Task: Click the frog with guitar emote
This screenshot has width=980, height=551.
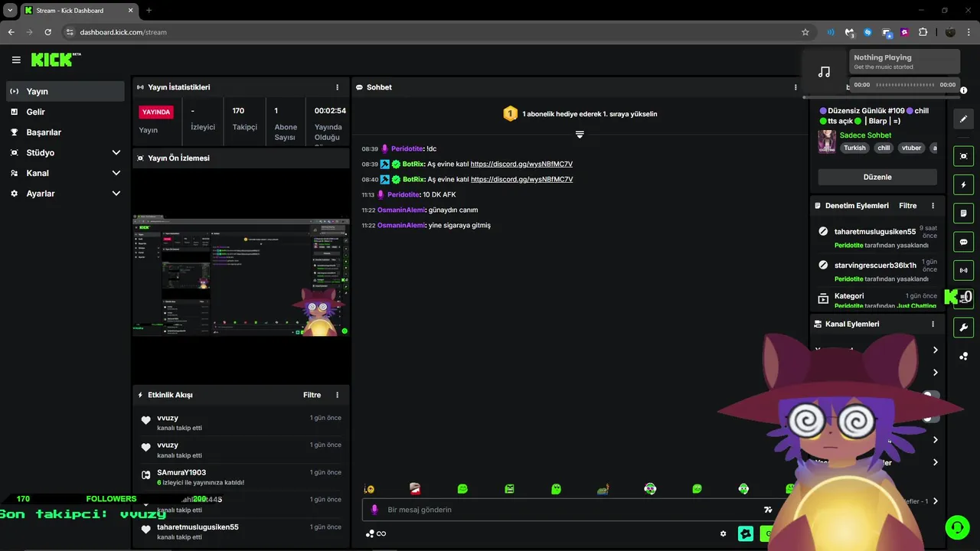Action: (603, 488)
